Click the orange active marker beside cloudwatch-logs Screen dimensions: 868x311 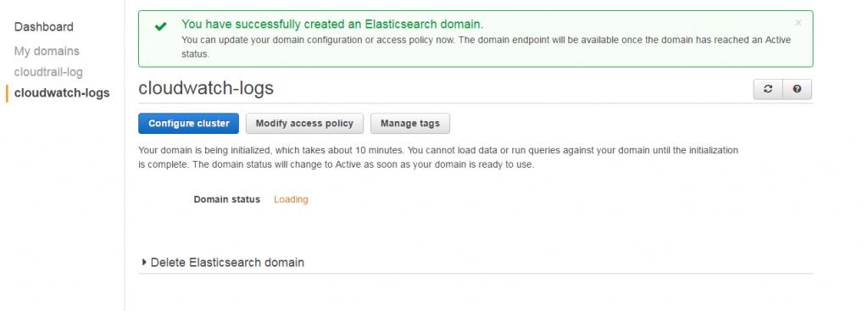tap(7, 93)
